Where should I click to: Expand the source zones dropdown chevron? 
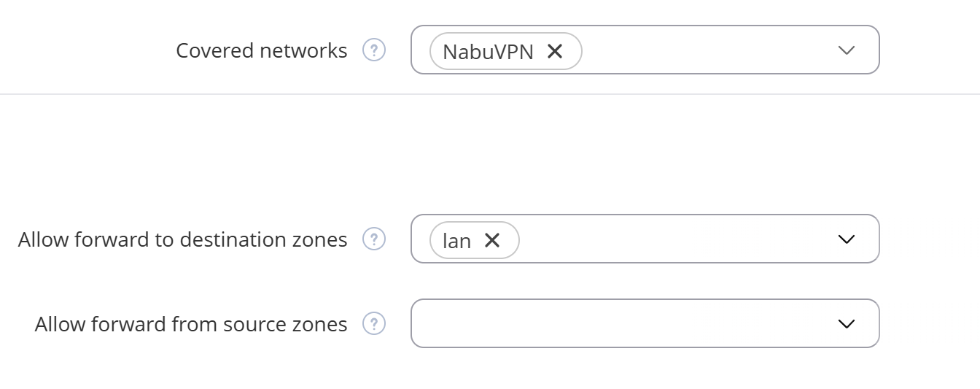pyautogui.click(x=846, y=323)
